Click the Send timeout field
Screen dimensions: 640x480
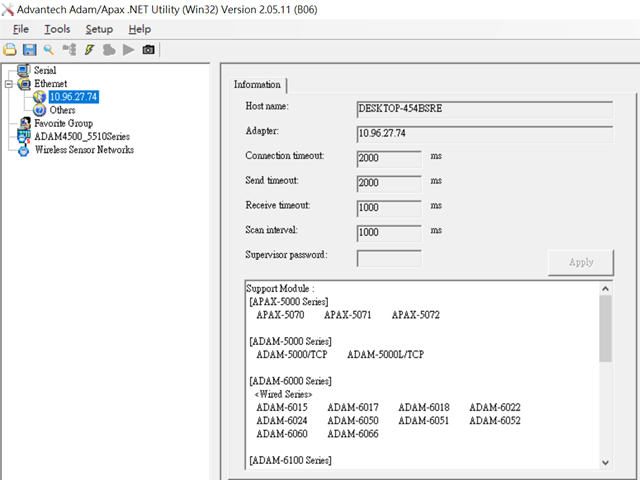389,183
